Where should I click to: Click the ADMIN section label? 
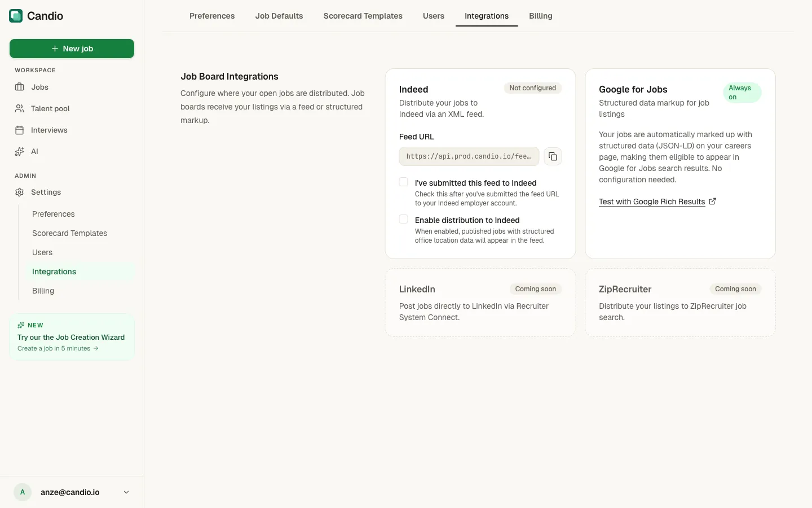tap(25, 176)
